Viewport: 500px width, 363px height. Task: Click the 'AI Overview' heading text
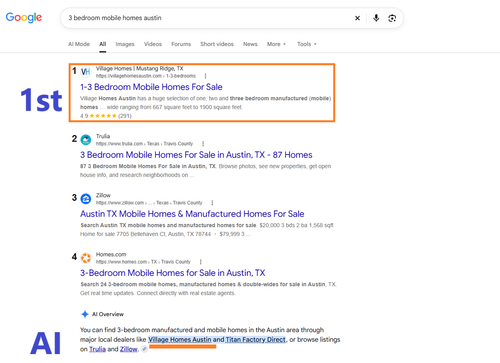pyautogui.click(x=108, y=314)
